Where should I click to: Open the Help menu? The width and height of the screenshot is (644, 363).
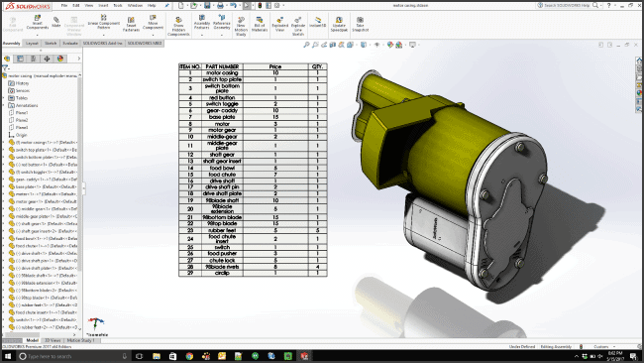point(152,6)
